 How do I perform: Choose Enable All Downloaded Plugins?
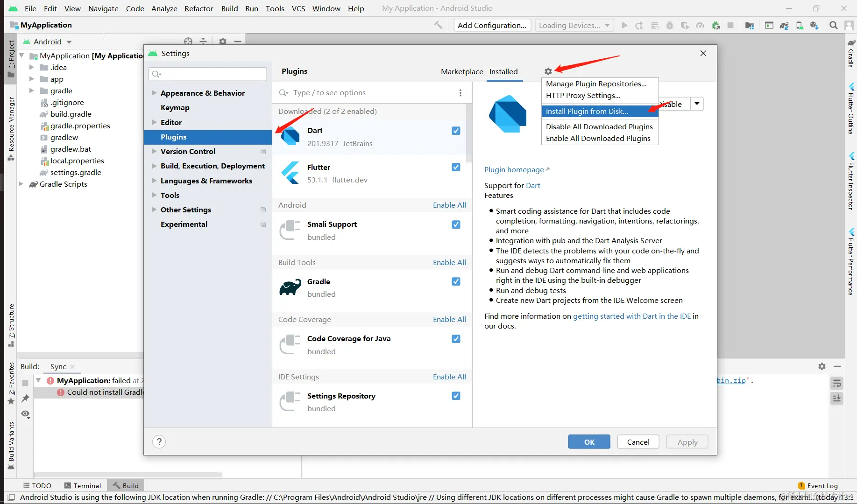(x=600, y=138)
